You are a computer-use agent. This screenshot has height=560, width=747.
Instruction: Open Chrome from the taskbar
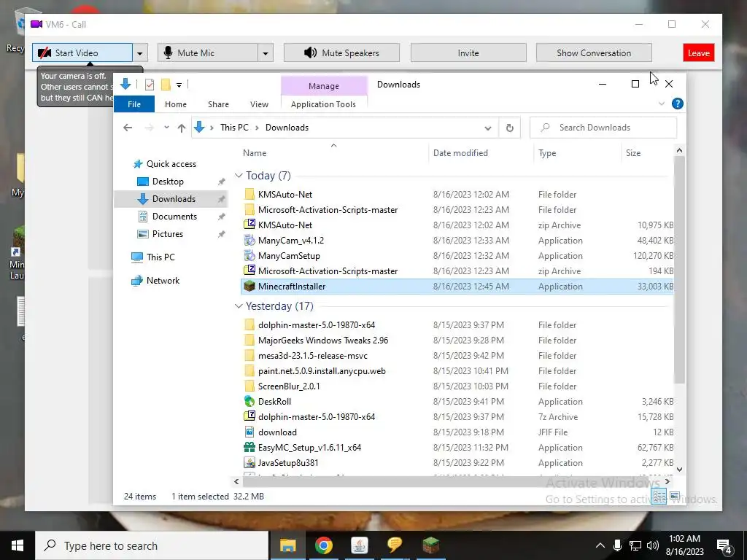coord(323,545)
